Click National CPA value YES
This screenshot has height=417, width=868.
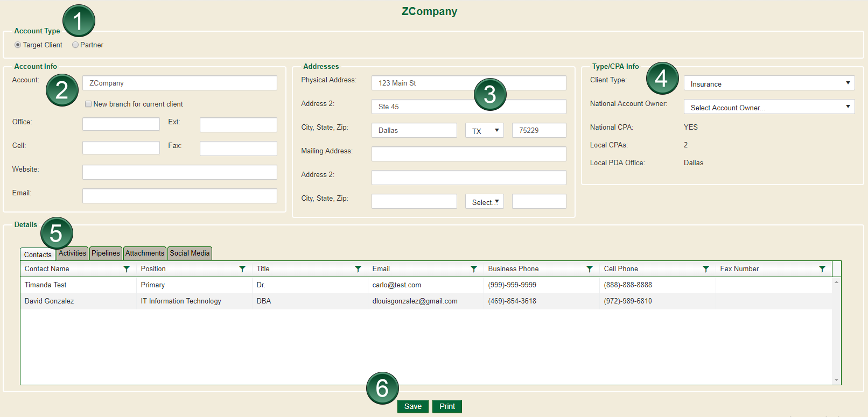691,128
